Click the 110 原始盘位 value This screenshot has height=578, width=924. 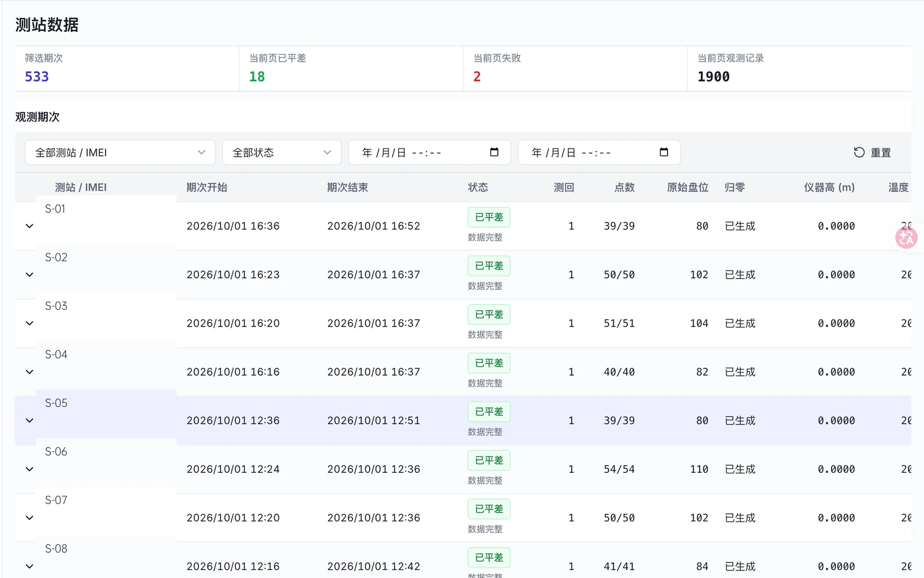coord(699,469)
